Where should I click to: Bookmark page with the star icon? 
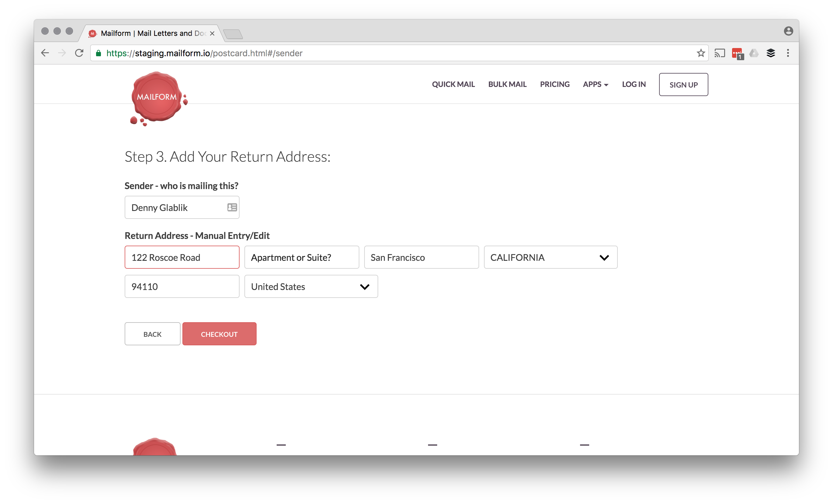pyautogui.click(x=700, y=53)
